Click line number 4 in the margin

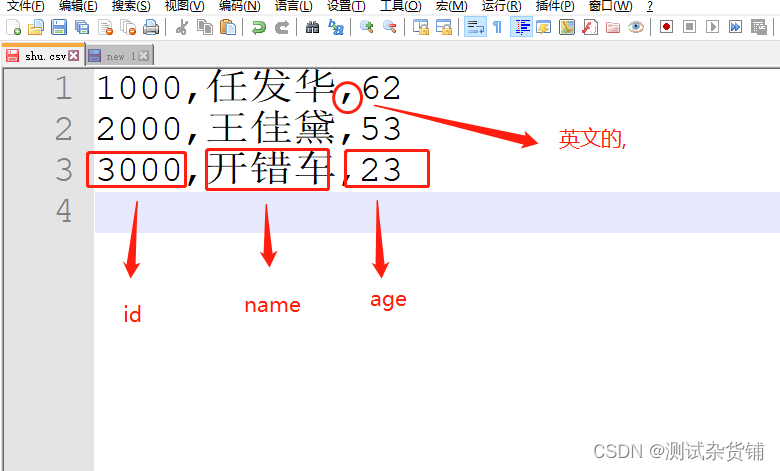coord(64,211)
